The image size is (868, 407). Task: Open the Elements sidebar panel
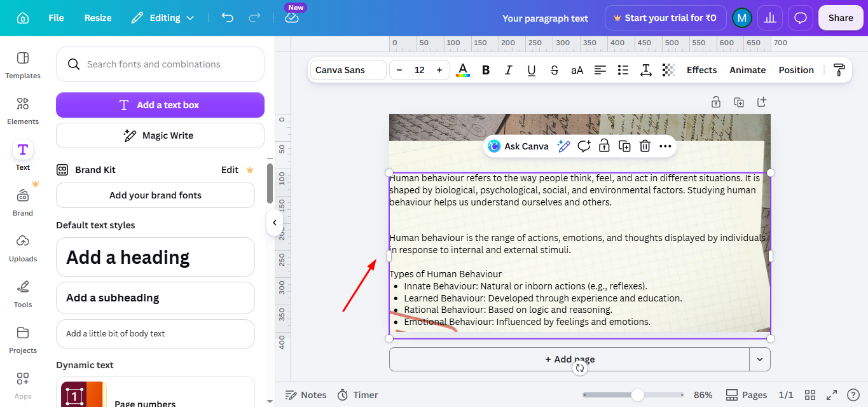23,110
